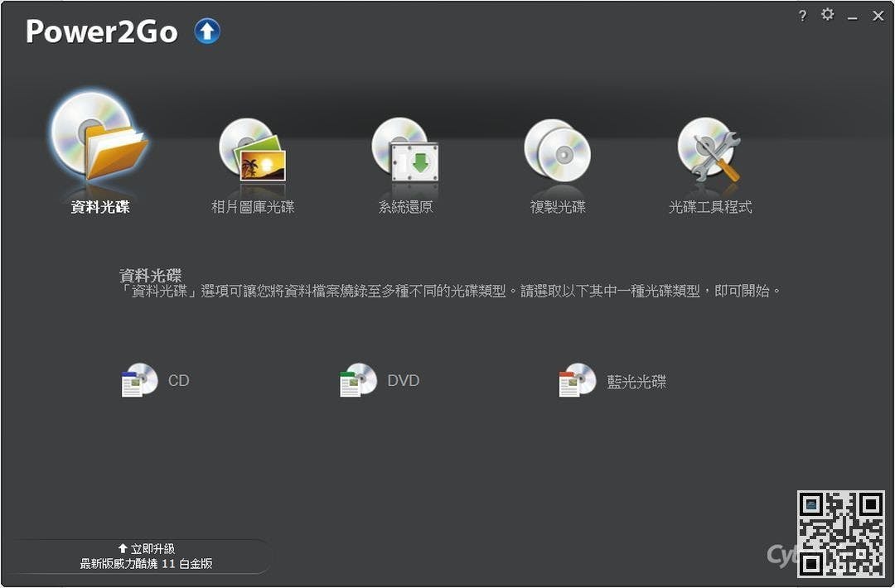The height and width of the screenshot is (588, 895).
Task: Open settings via the gear icon
Action: click(827, 14)
